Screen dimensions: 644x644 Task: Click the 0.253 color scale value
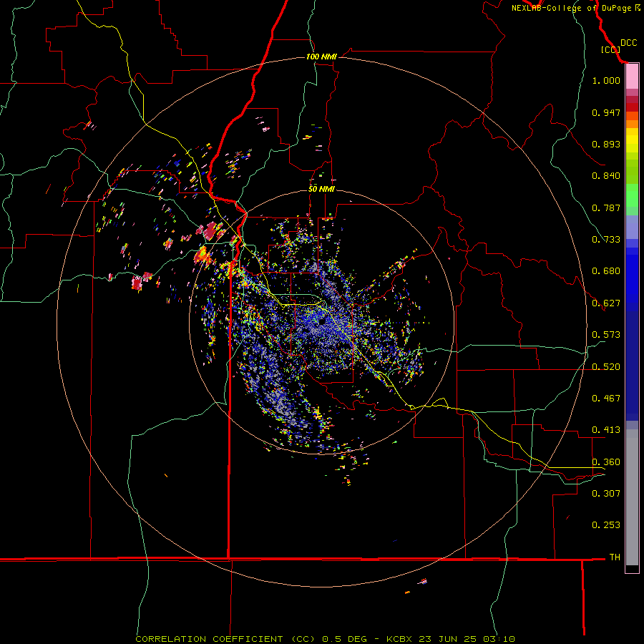click(x=606, y=525)
